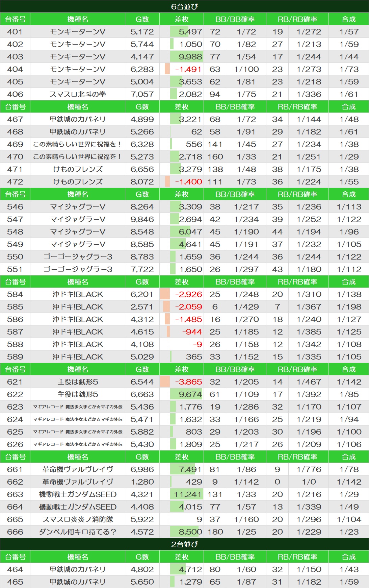Click RB probability 1/180 in row 551
Screen dimensions: 369x588
click(309, 269)
